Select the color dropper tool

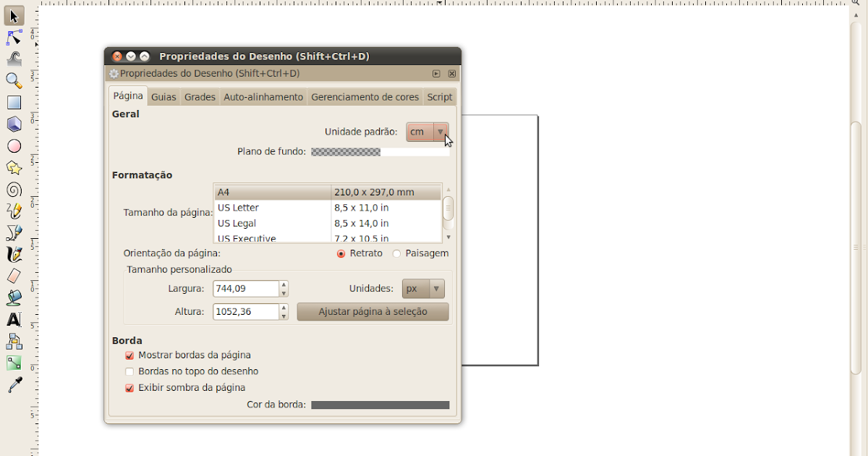tap(14, 385)
